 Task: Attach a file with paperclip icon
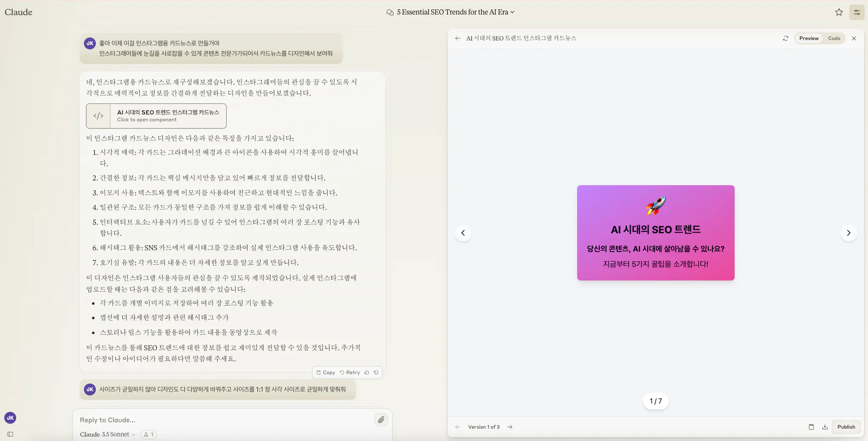(381, 420)
